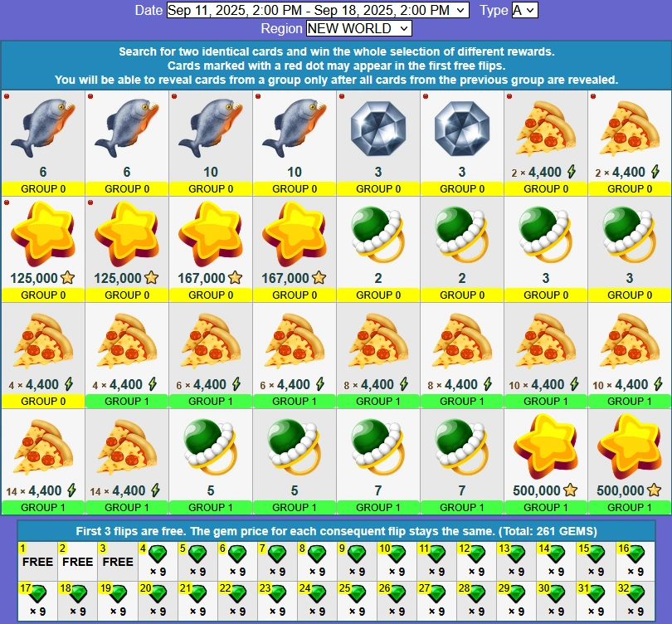Click flip 19 gem cost cell
Viewport: 672px width, 624px height.
[x=118, y=601]
